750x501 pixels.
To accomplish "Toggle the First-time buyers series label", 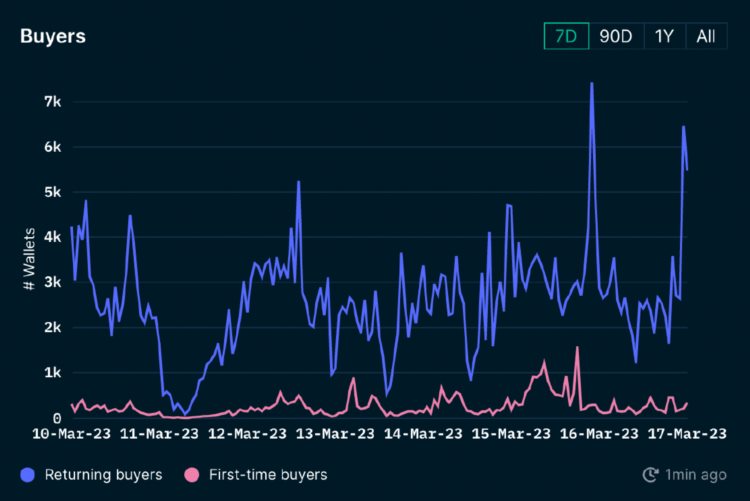I will [267, 475].
